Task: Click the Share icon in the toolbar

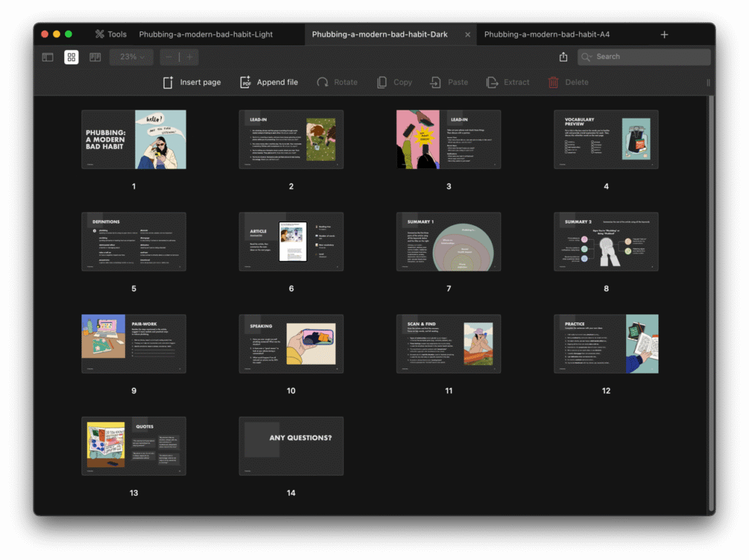Action: (x=563, y=57)
